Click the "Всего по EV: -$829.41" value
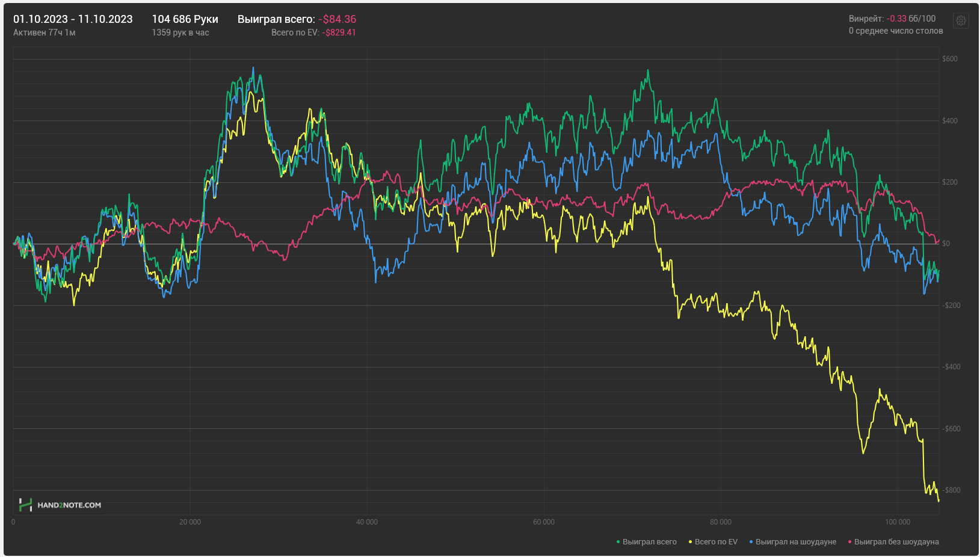980x557 pixels. 313,32
